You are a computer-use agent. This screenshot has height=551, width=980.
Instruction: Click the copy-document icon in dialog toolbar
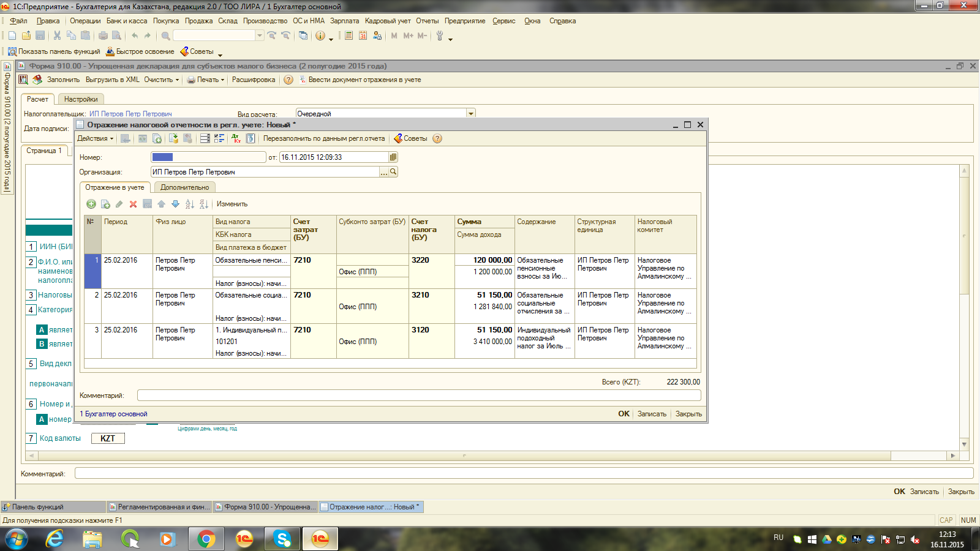[157, 138]
